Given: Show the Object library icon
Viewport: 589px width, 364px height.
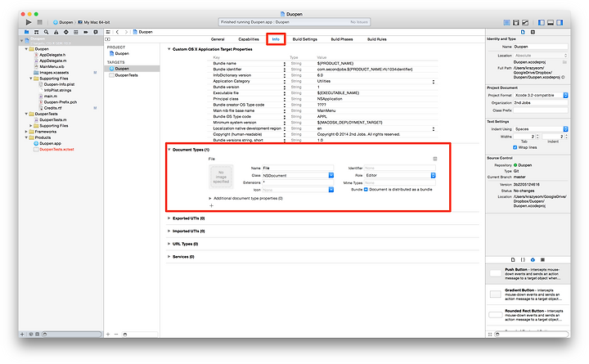Looking at the screenshot, I should (533, 259).
